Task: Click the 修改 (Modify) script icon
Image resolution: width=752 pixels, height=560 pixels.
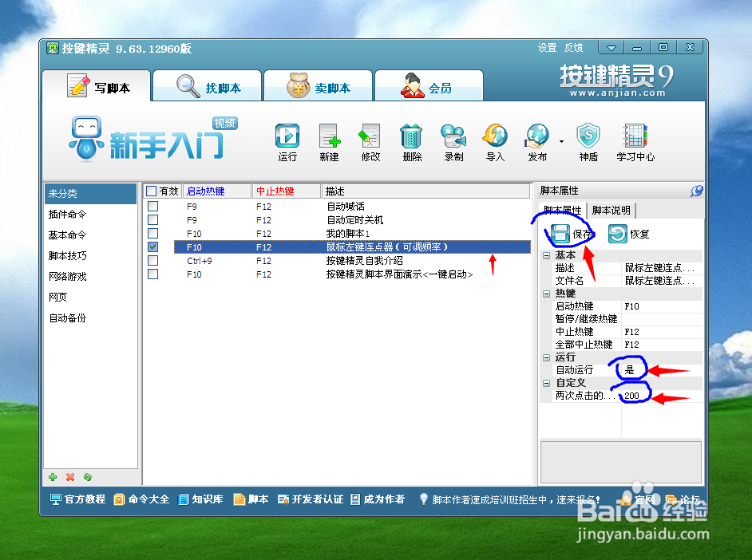Action: click(370, 142)
